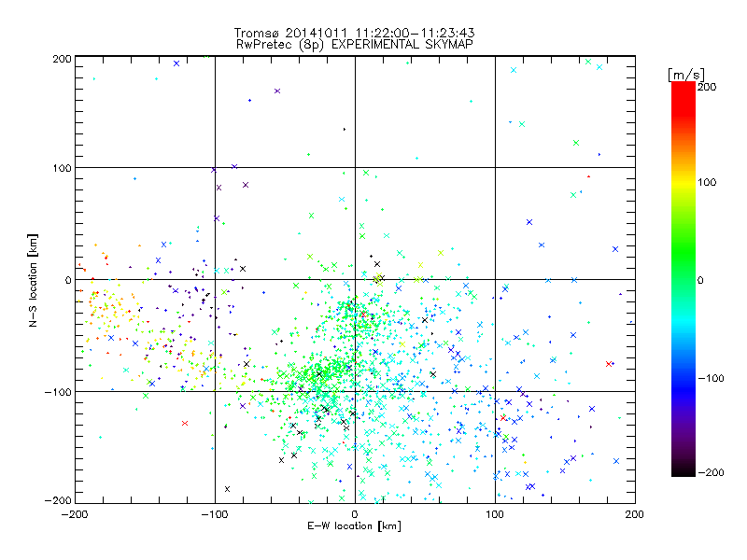747x560 pixels.
Task: Click the black bottom of the velocity colorbar
Action: pyautogui.click(x=684, y=469)
